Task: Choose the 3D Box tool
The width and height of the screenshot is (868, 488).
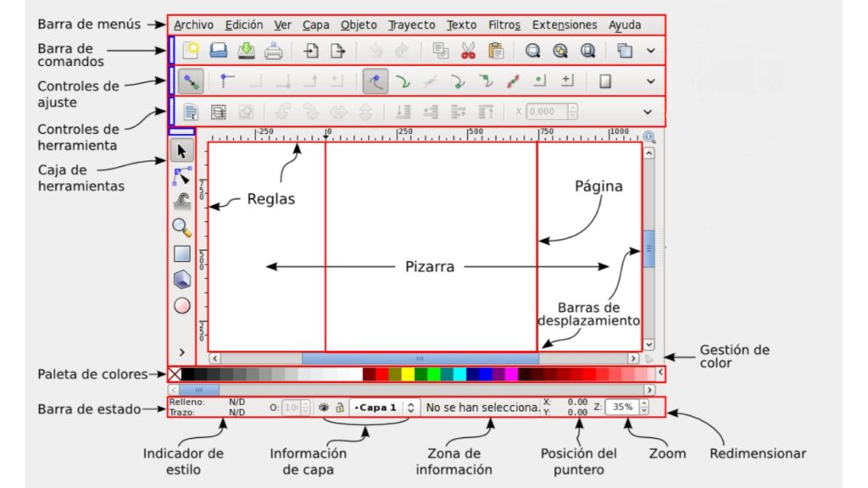Action: 182,279
